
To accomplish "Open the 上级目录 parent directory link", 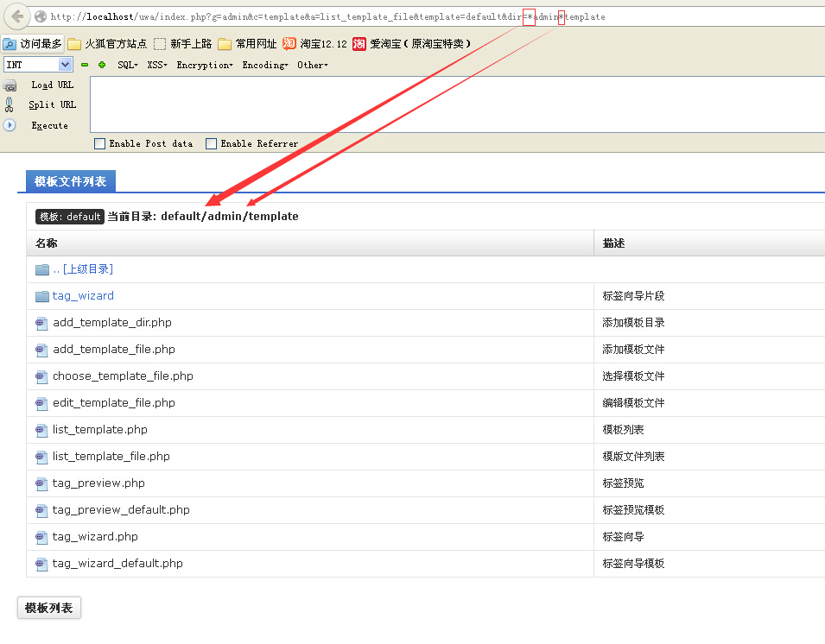I will pos(83,269).
